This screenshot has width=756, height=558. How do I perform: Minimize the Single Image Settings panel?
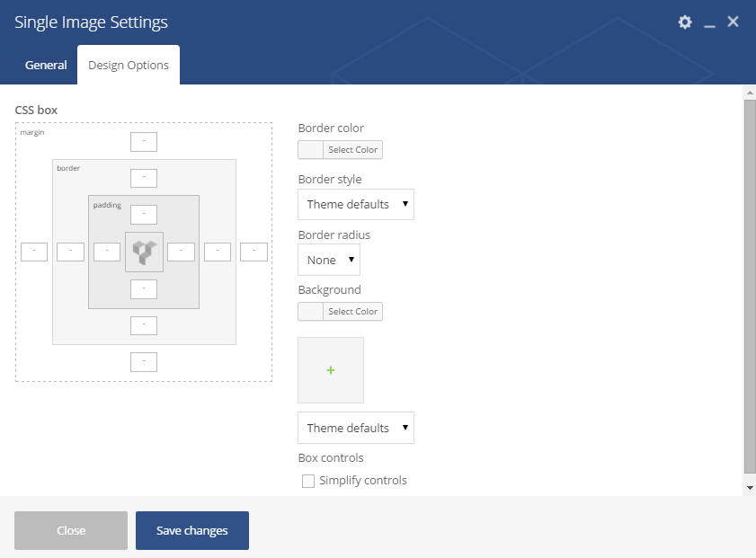point(709,23)
